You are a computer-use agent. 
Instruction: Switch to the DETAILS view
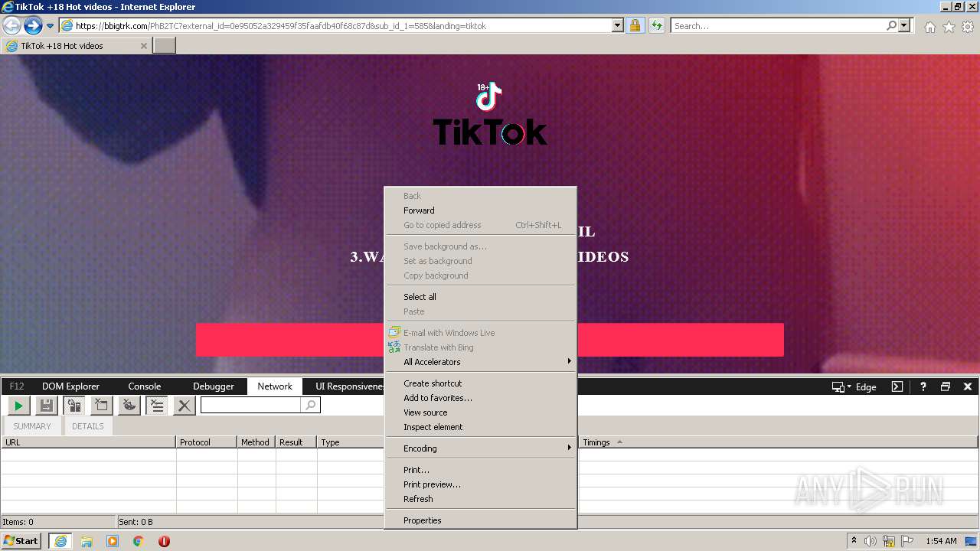[x=88, y=426]
